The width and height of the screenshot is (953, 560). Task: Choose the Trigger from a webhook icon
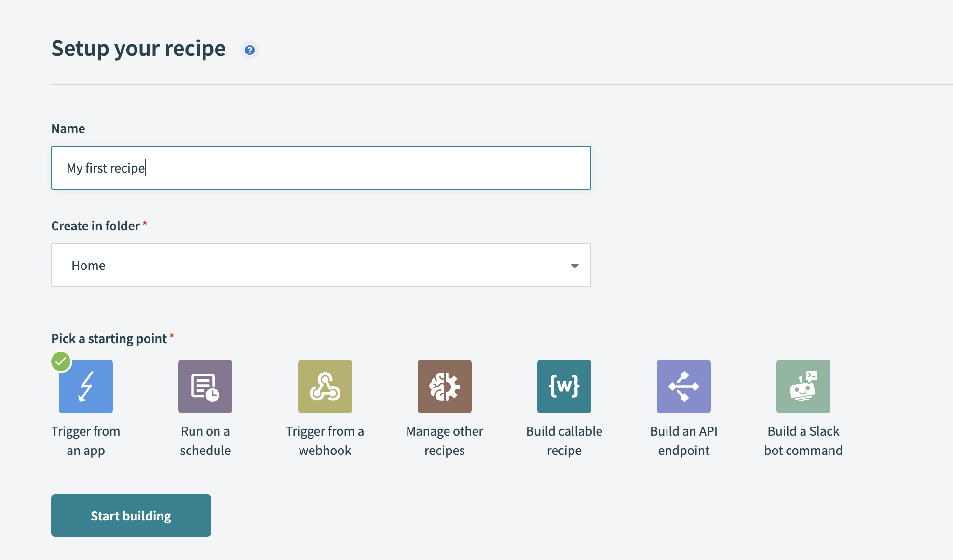(325, 386)
